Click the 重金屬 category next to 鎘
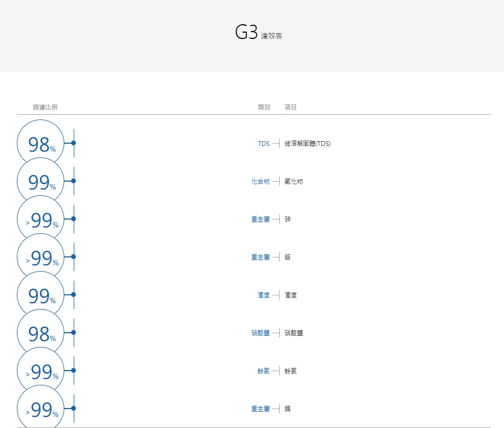This screenshot has width=504, height=428. point(261,409)
